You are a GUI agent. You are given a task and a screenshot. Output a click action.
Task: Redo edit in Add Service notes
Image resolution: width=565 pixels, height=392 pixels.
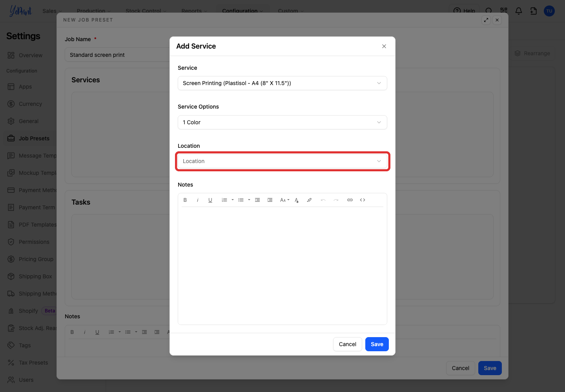point(336,200)
